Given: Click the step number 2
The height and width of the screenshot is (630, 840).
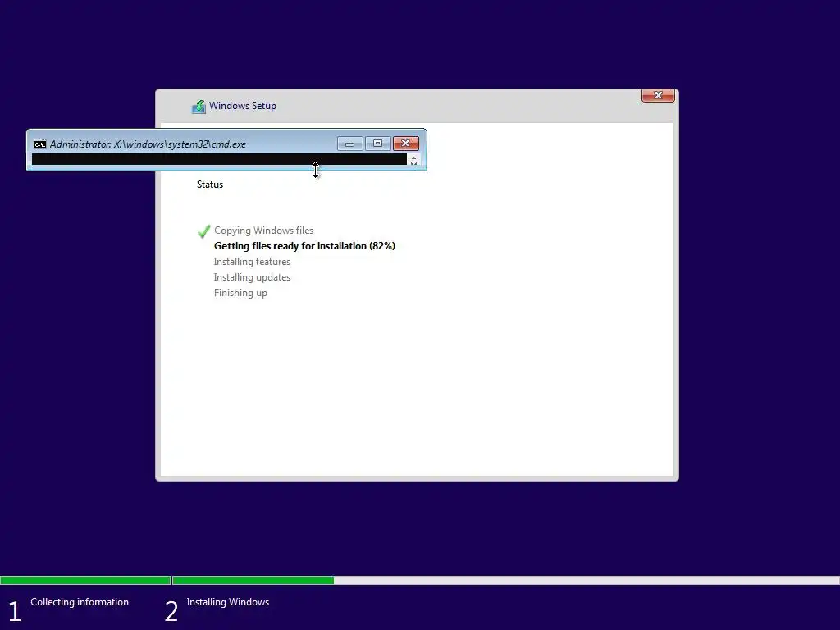Looking at the screenshot, I should pyautogui.click(x=171, y=611).
